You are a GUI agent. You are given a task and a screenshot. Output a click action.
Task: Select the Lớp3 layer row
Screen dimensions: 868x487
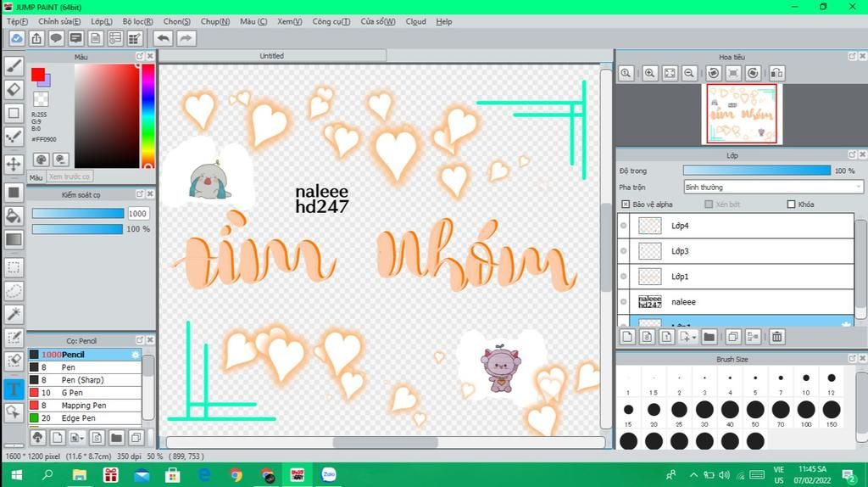(x=736, y=251)
